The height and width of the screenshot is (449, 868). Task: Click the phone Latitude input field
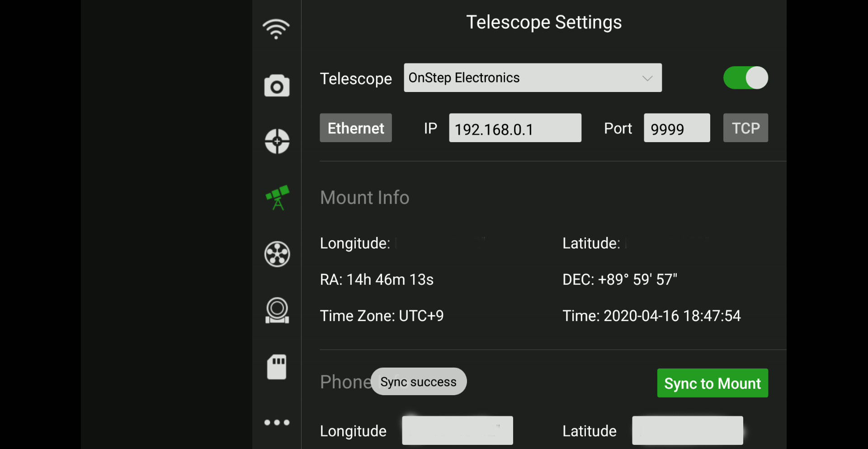688,430
